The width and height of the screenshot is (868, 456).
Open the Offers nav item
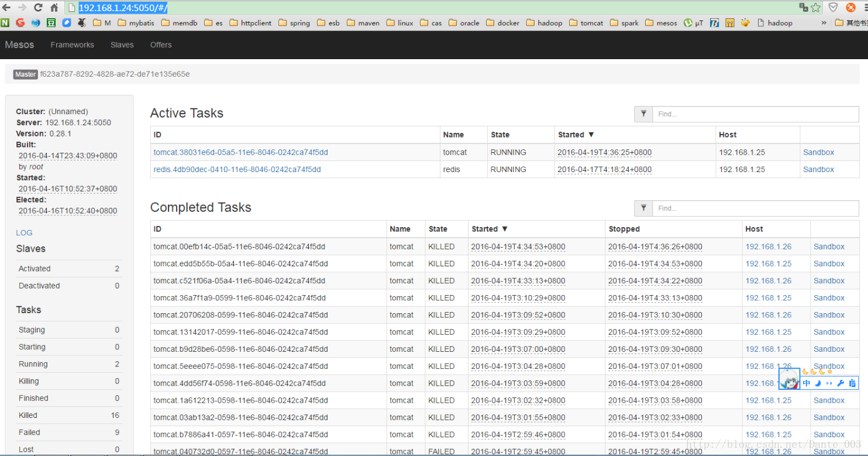161,44
